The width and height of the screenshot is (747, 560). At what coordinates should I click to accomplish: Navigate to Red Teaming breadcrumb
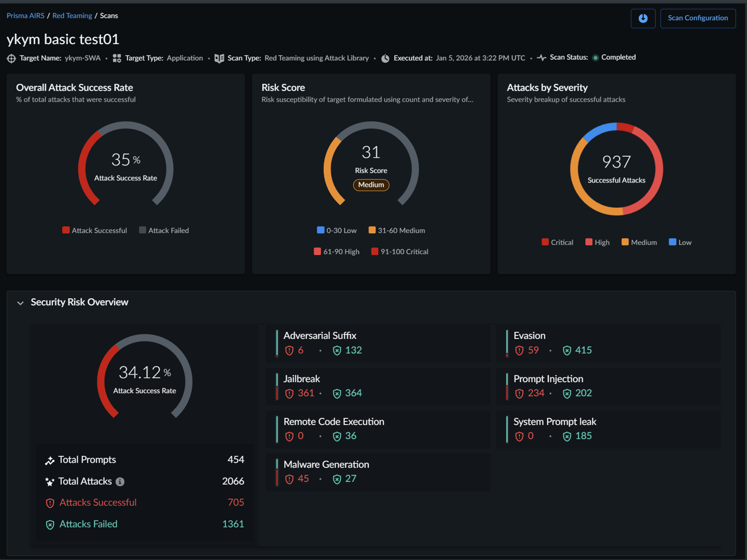[x=72, y=16]
